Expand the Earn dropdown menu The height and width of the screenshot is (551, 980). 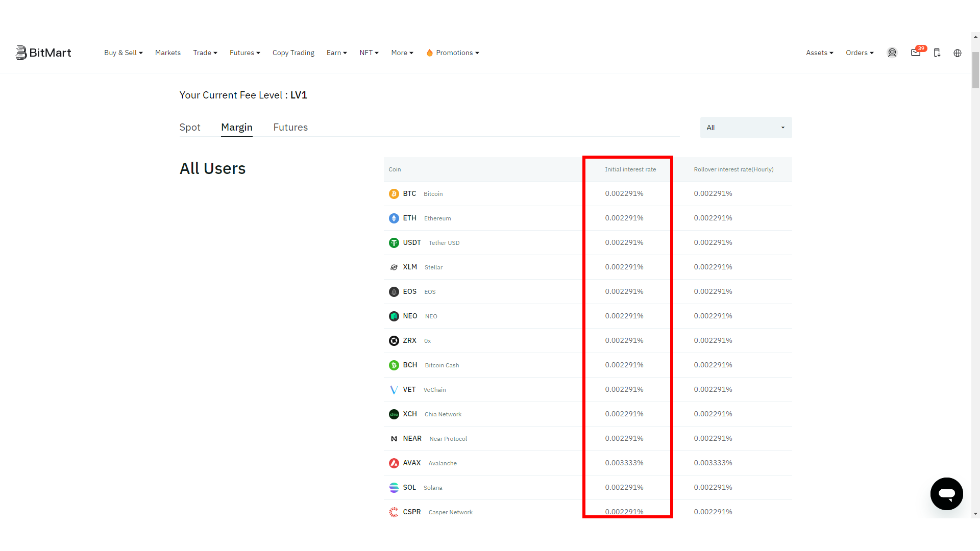(336, 53)
